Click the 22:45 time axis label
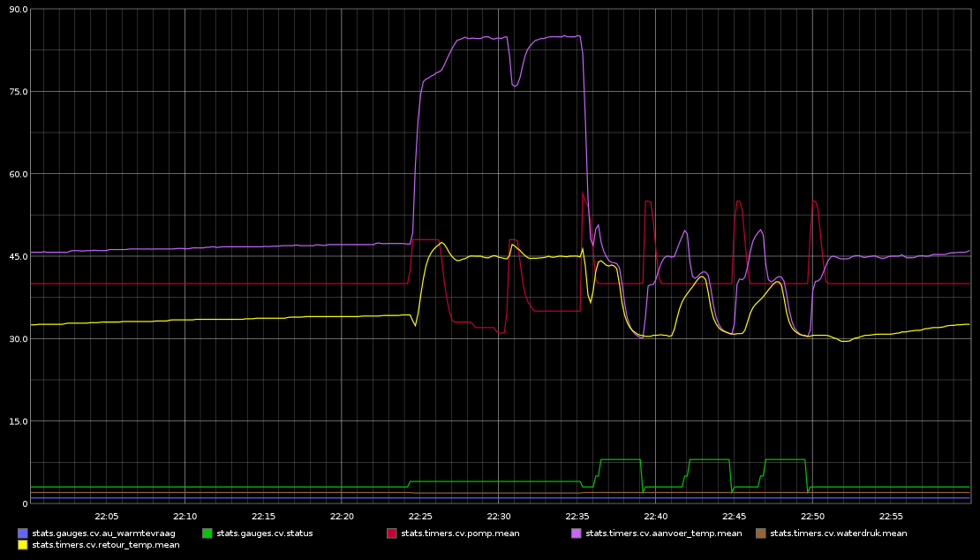Viewport: 980px width, 560px height. tap(734, 516)
